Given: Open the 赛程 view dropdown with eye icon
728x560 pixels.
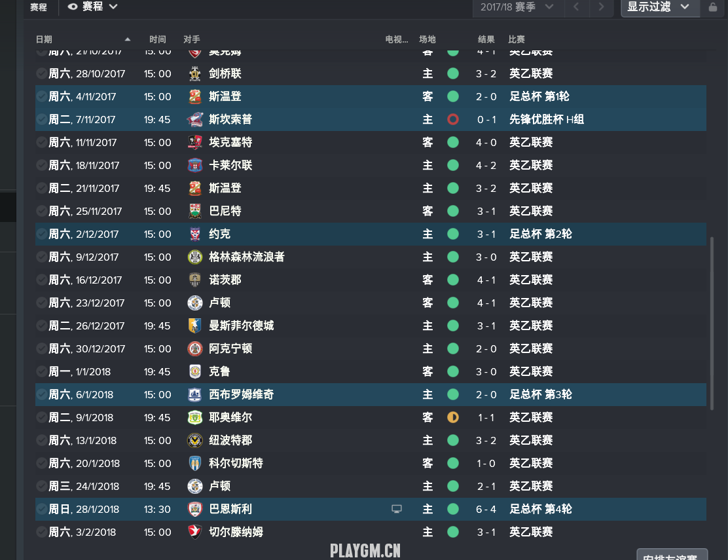Looking at the screenshot, I should [92, 7].
